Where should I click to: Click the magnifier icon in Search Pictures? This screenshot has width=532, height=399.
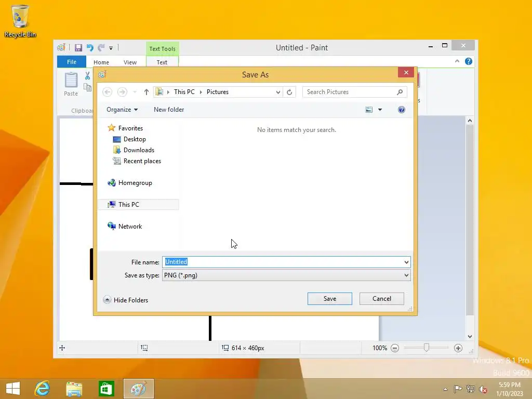pyautogui.click(x=400, y=92)
